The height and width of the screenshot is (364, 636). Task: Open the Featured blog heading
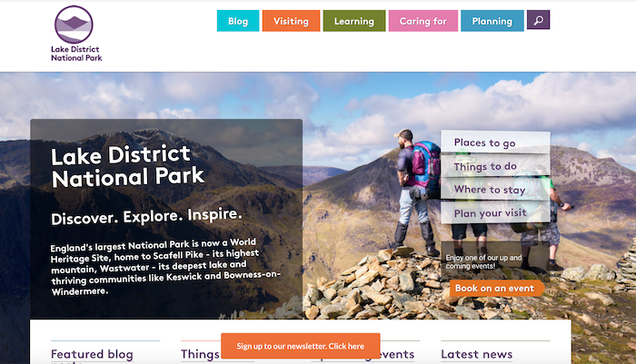click(x=92, y=354)
